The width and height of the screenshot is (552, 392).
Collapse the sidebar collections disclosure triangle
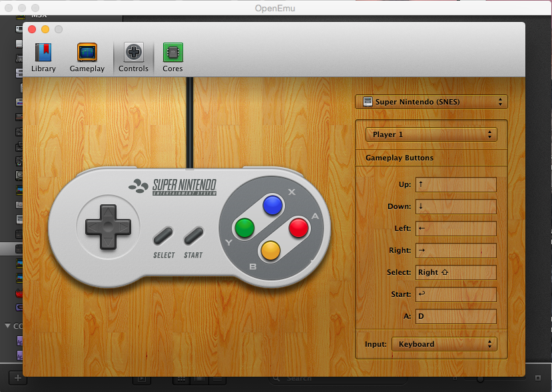click(x=7, y=326)
